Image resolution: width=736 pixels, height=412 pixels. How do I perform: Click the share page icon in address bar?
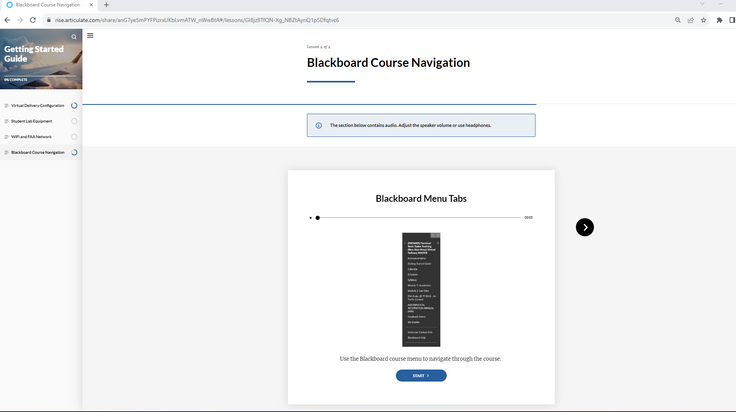pyautogui.click(x=691, y=20)
